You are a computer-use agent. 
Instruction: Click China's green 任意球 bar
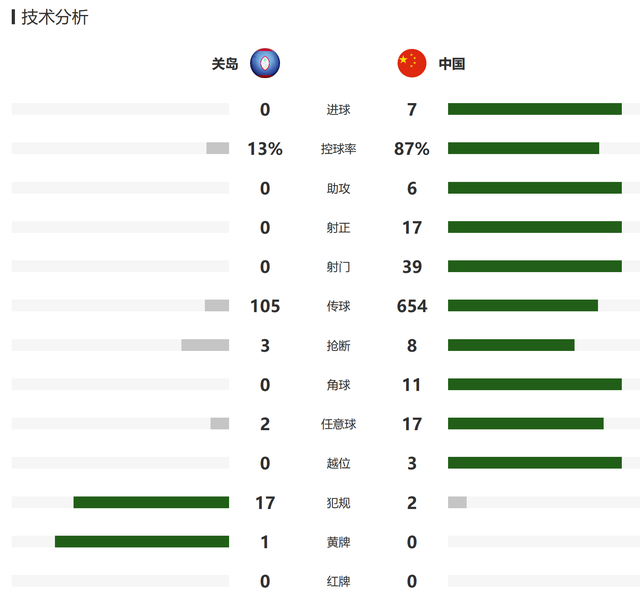[x=526, y=423]
